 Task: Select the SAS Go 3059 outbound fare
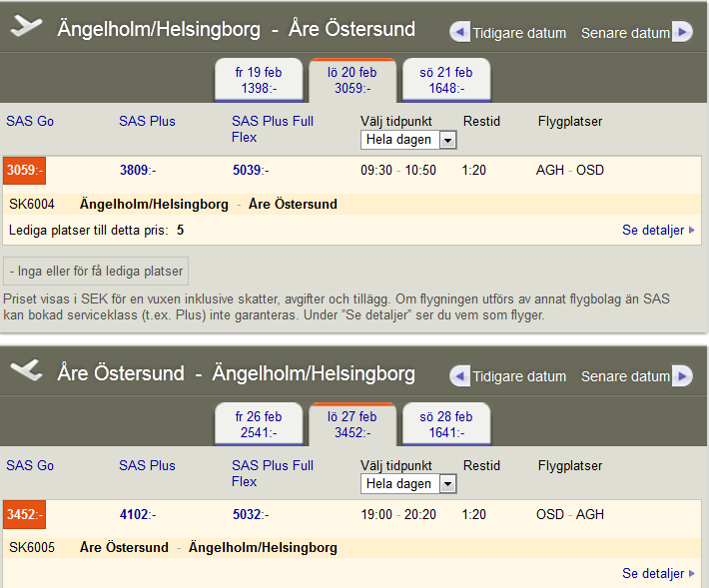click(25, 171)
